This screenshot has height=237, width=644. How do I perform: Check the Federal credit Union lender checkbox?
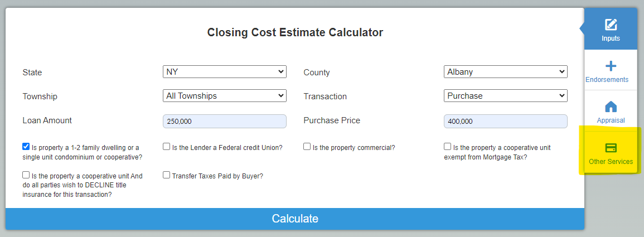166,147
